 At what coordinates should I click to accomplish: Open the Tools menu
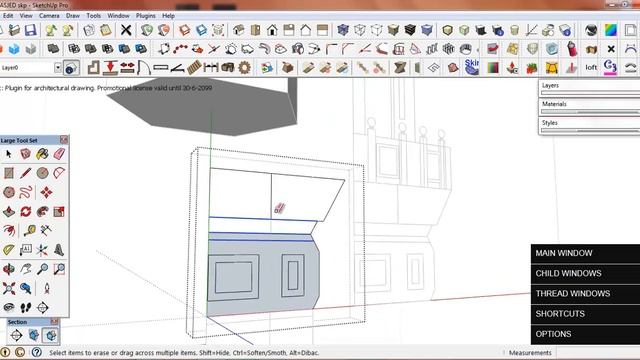click(x=93, y=16)
